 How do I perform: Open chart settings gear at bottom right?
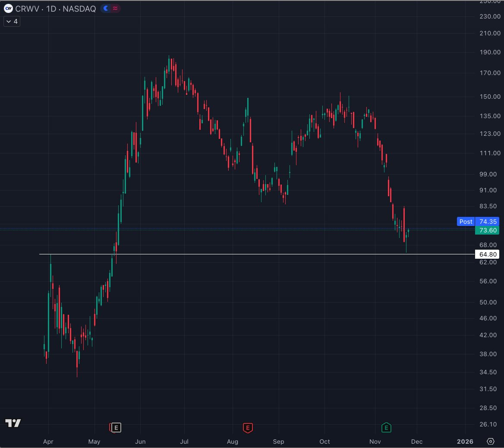490,441
